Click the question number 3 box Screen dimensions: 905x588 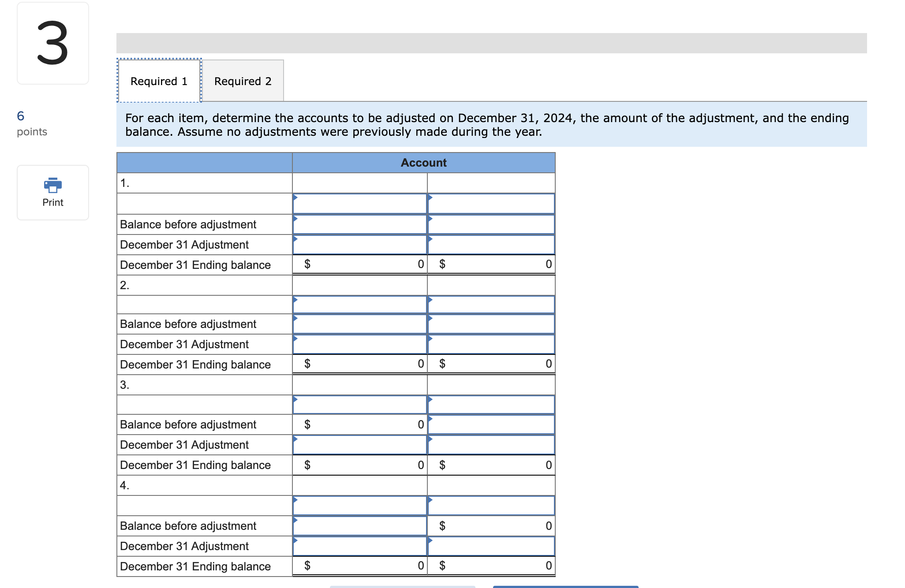click(x=53, y=43)
